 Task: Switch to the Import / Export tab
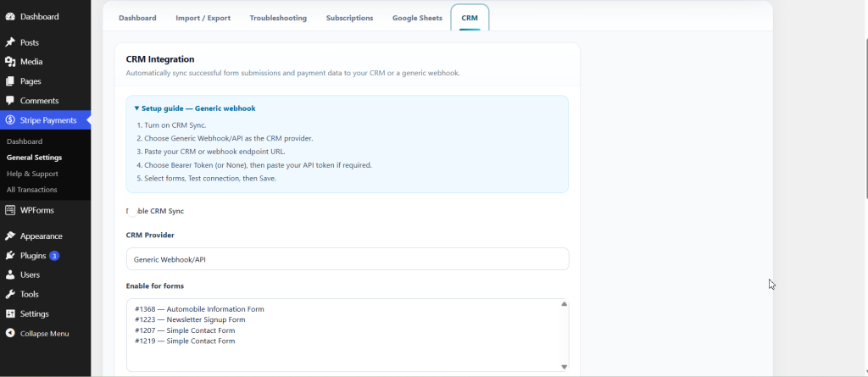tap(203, 19)
